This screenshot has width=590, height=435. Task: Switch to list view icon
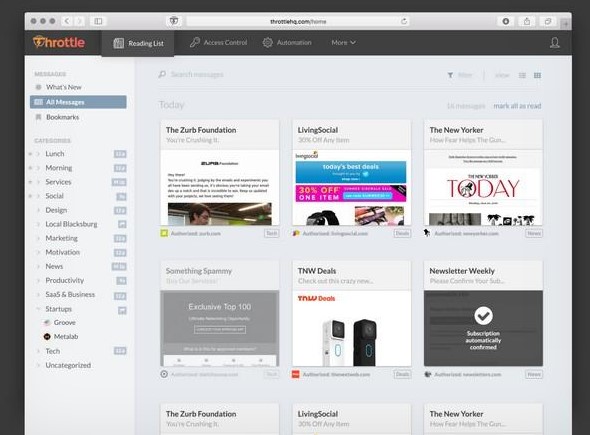(x=522, y=75)
